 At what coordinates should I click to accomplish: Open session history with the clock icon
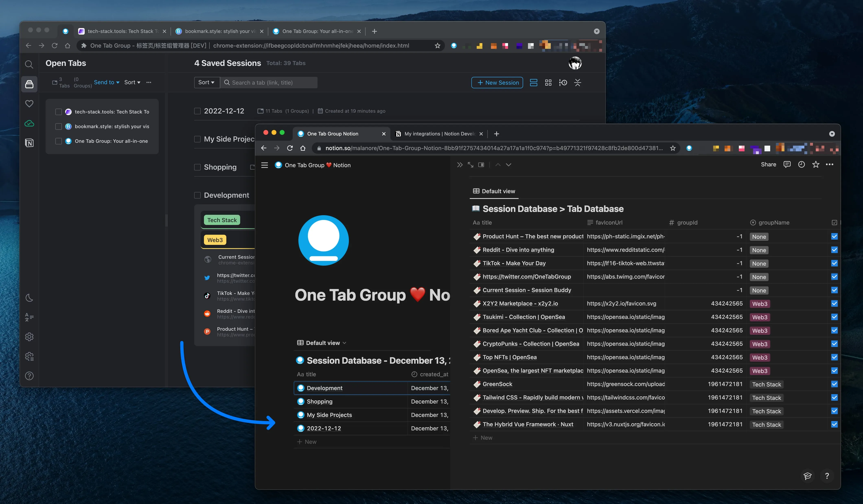point(563,82)
